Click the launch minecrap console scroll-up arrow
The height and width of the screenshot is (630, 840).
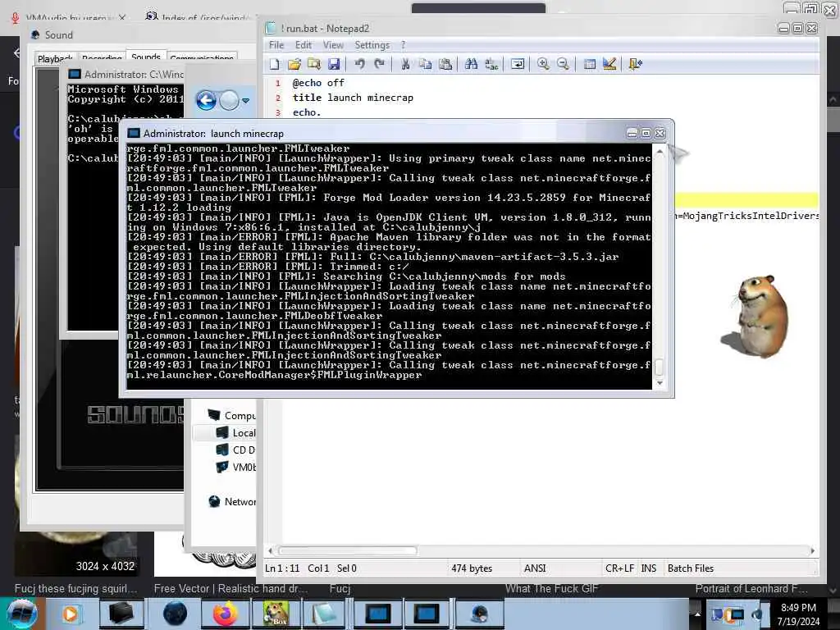(660, 152)
